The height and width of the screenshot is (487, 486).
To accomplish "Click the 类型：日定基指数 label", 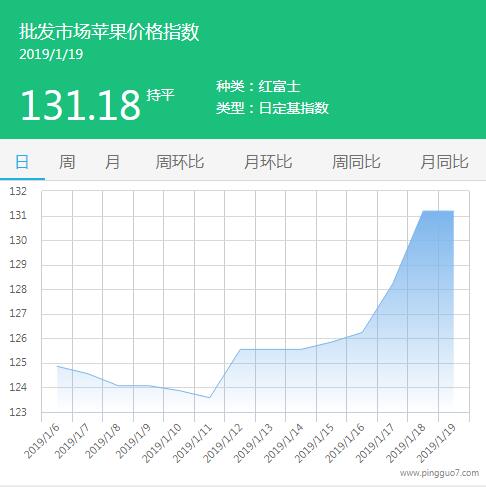I will pyautogui.click(x=272, y=108).
